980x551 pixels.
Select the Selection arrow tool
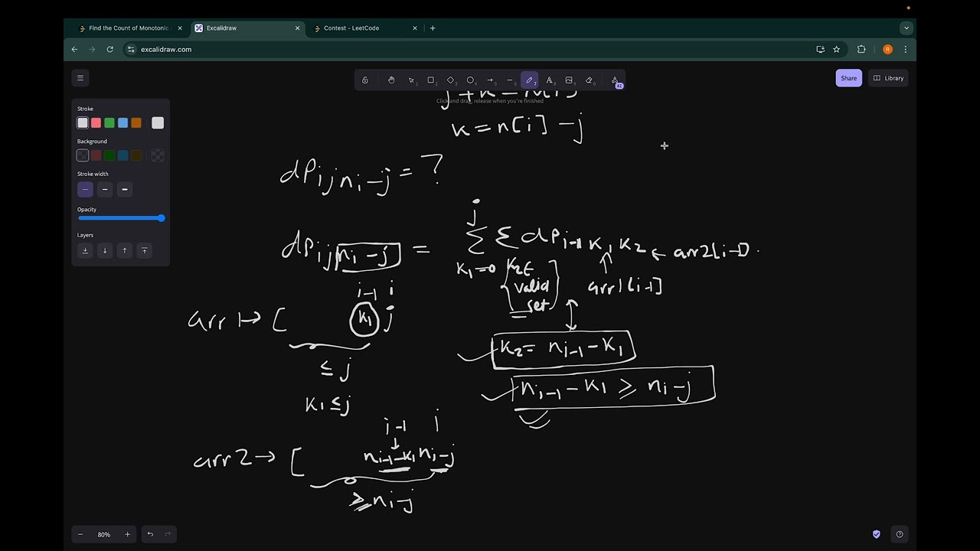pos(411,80)
